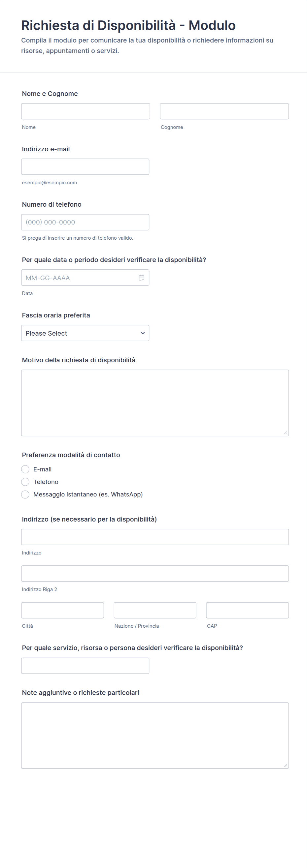Open the calendar date picker icon
The height and width of the screenshot is (868, 307).
click(x=141, y=278)
